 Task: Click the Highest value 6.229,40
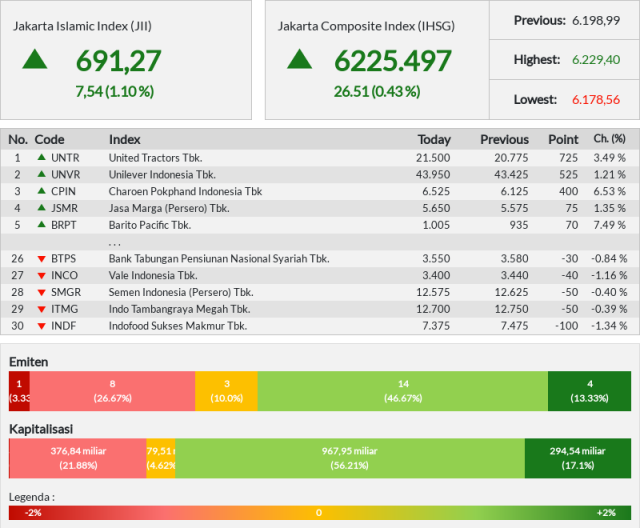pos(596,60)
